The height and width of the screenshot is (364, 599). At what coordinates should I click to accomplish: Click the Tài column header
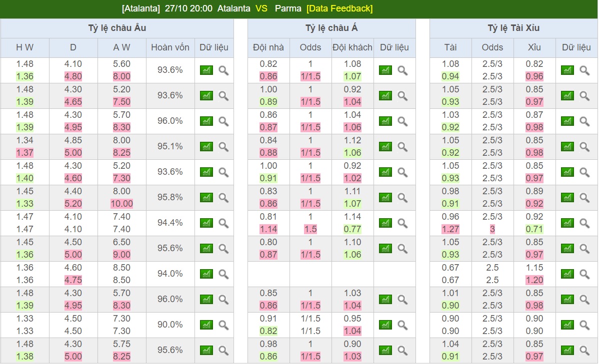(450, 47)
